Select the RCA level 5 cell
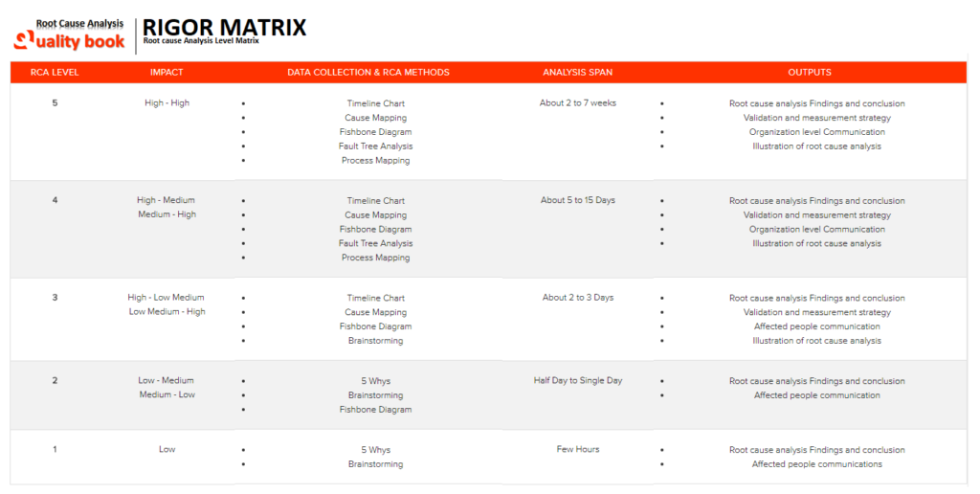The image size is (980, 494). point(55,103)
